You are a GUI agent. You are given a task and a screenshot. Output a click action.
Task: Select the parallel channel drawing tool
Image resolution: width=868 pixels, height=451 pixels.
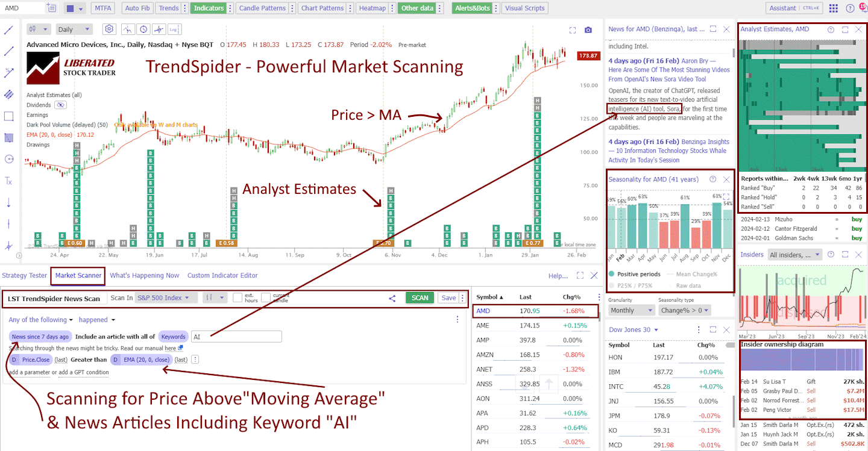(x=8, y=95)
